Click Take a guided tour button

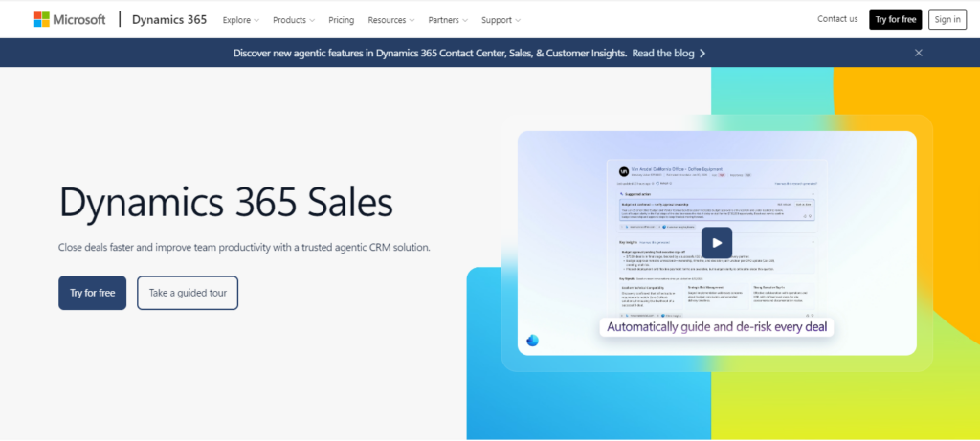(x=188, y=293)
